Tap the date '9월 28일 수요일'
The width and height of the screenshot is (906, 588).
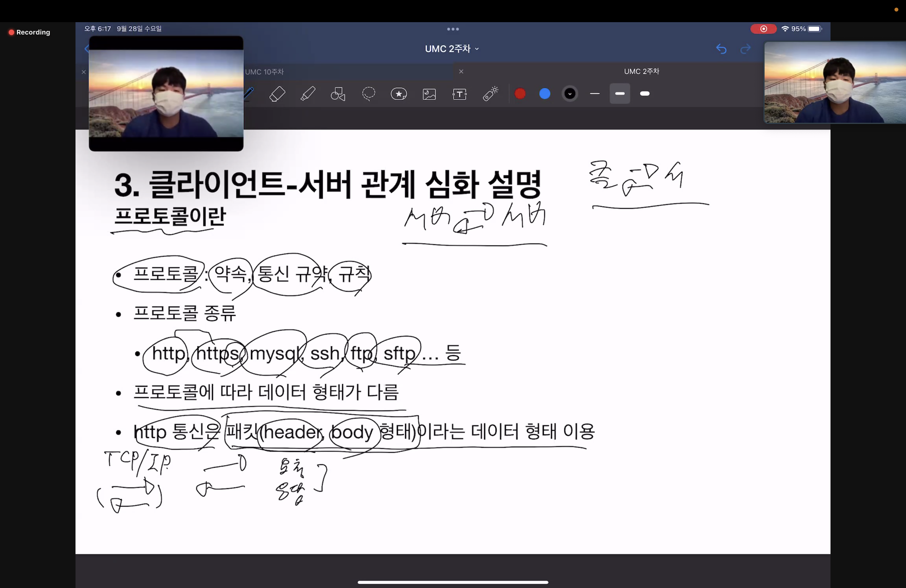(x=139, y=28)
